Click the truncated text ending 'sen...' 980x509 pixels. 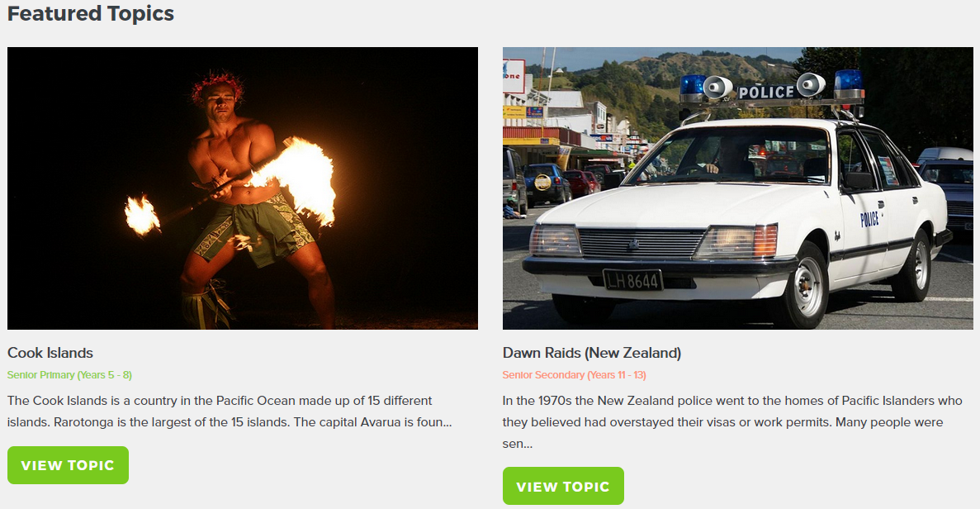pyautogui.click(x=518, y=444)
